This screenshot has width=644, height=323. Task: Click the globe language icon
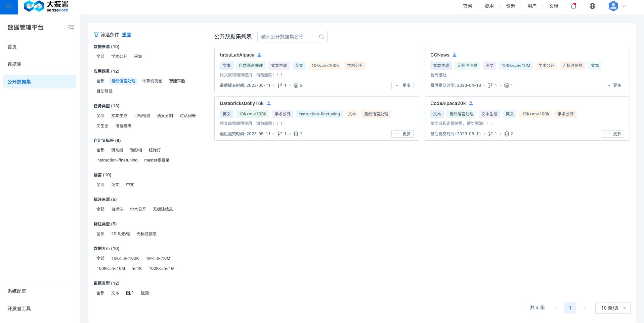point(592,6)
